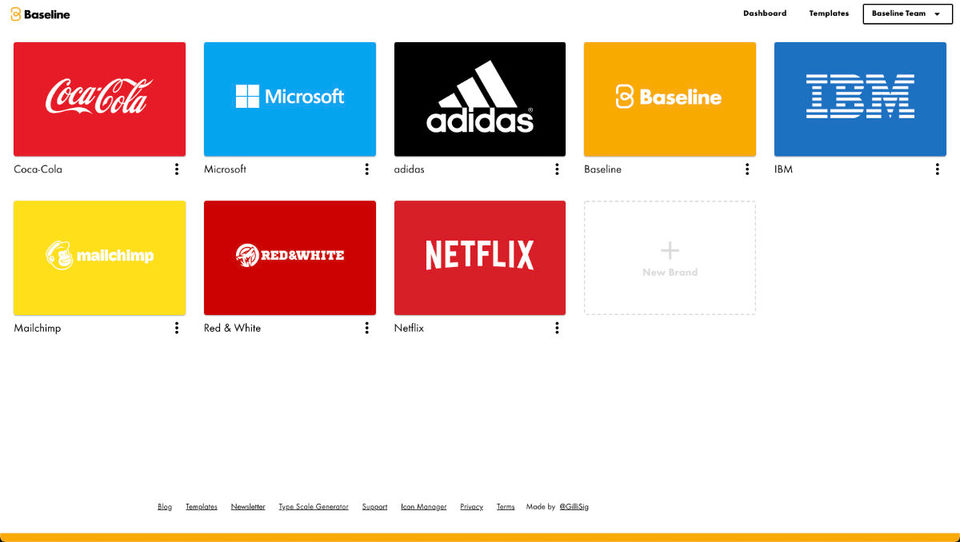Open the options menu for Coca-Cola
This screenshot has height=542, width=960.
point(177,169)
